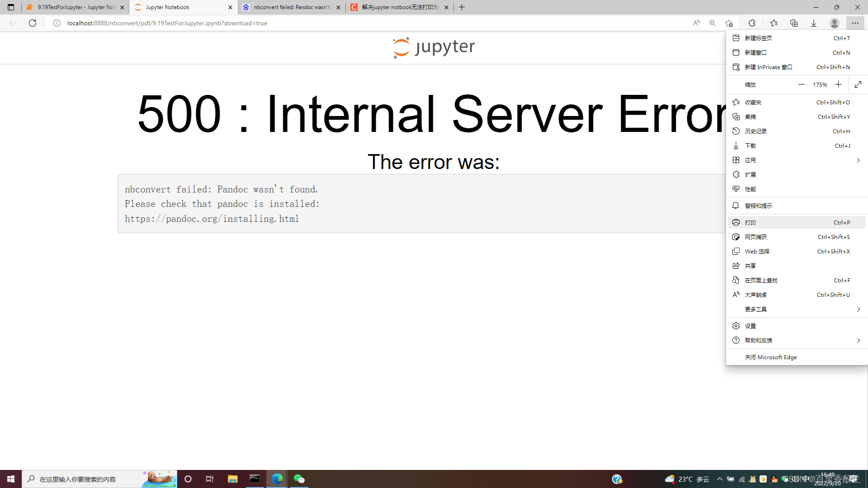This screenshot has height=488, width=868.
Task: Open the collections toolbar icon
Action: tap(794, 23)
